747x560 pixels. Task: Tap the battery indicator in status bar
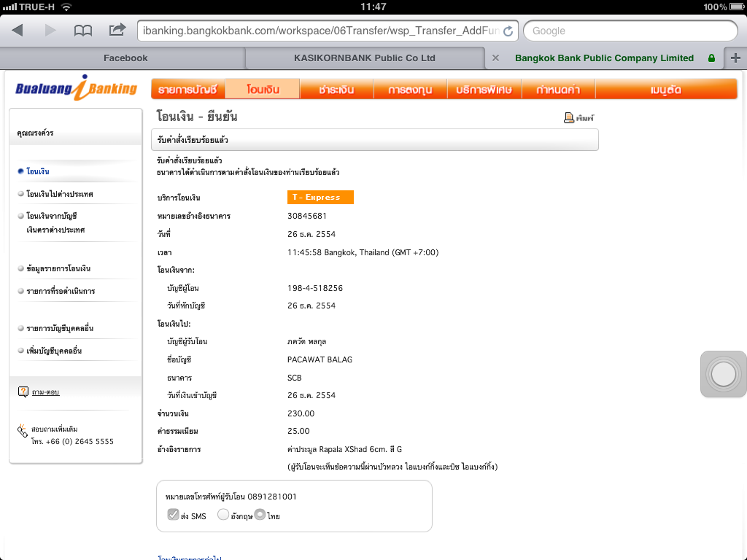pyautogui.click(x=737, y=7)
